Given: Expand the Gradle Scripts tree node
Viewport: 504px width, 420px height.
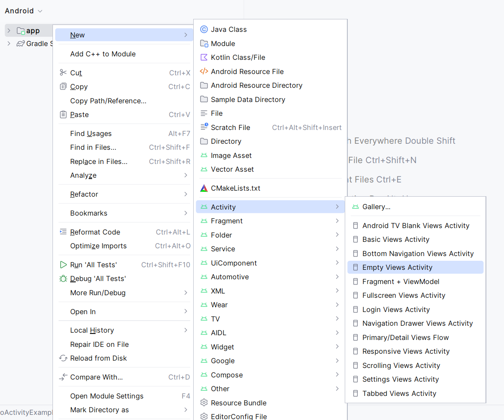Looking at the screenshot, I should pos(9,43).
